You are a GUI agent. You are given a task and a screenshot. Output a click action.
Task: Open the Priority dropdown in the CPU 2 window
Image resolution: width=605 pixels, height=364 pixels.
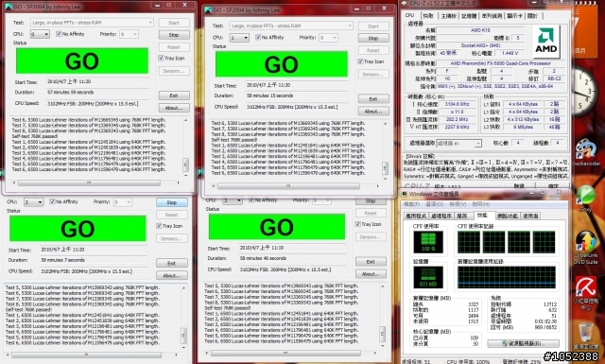122,202
